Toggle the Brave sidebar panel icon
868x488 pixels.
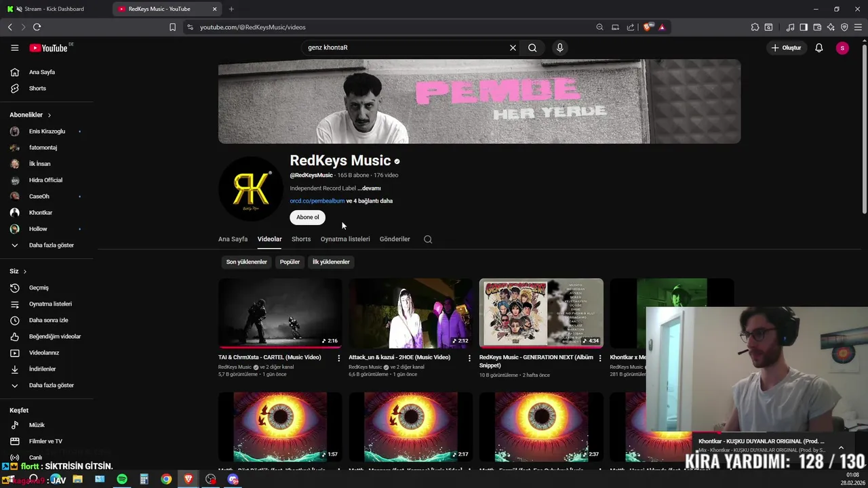pos(804,27)
